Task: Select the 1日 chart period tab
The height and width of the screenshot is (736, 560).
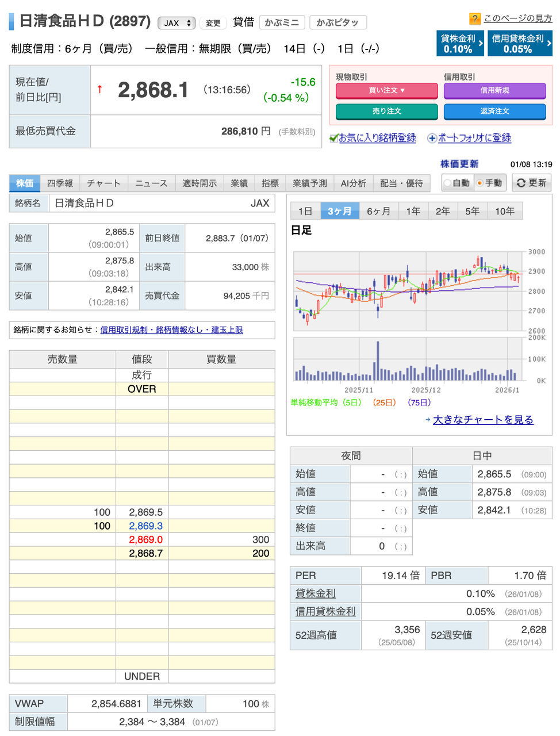Action: pos(306,210)
